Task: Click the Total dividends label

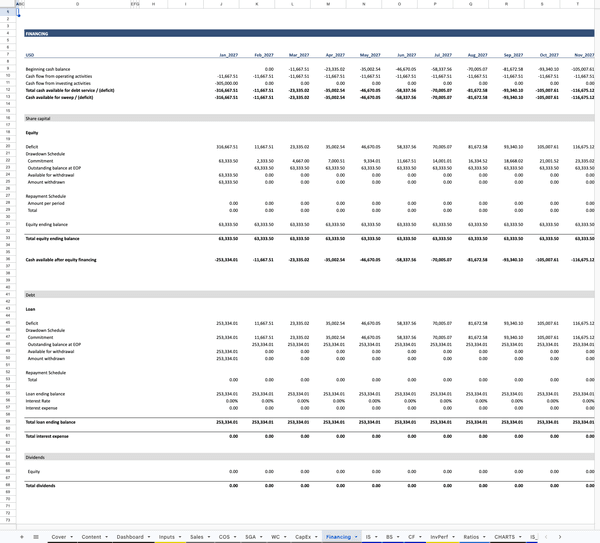Action: coord(40,486)
